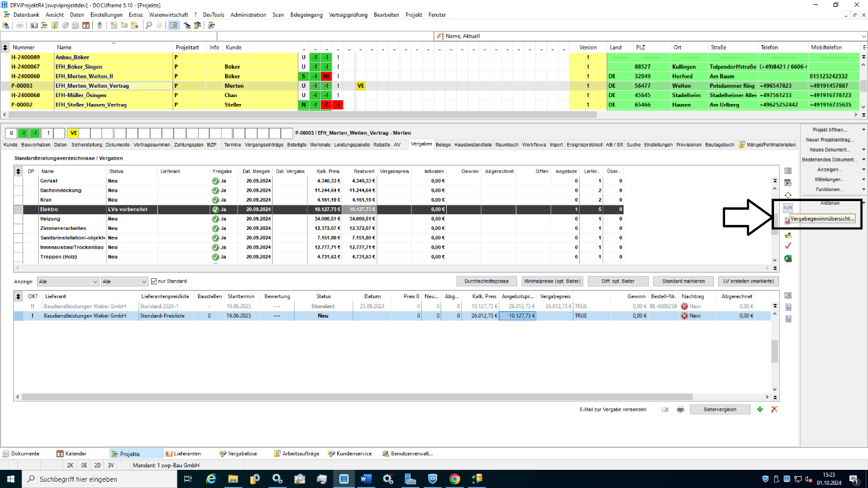Open the Lieferanten module in bottom bar
Viewport: 868px width, 488px height.
pos(183,454)
